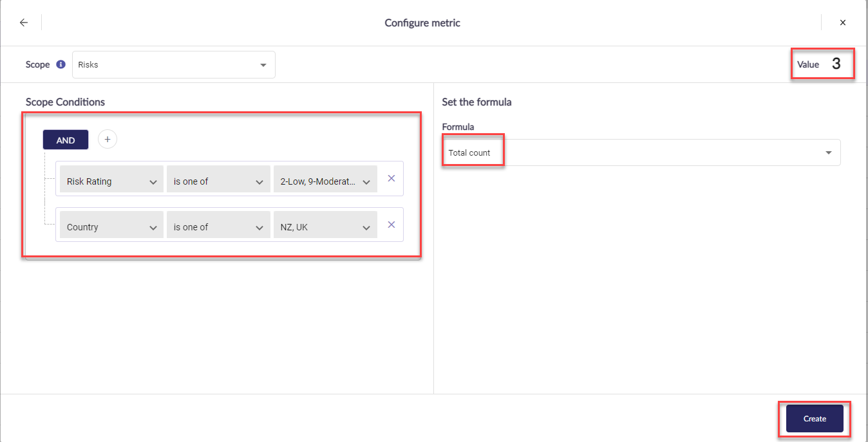The height and width of the screenshot is (442, 868).
Task: Open the Formula dropdown showing Total count
Action: pos(641,152)
